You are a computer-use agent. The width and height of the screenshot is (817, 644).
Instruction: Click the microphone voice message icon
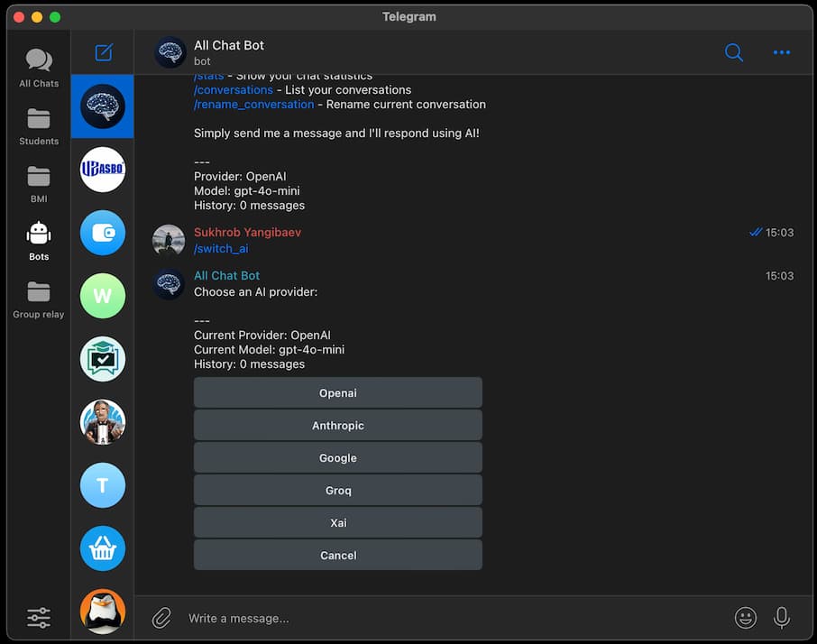tap(781, 618)
